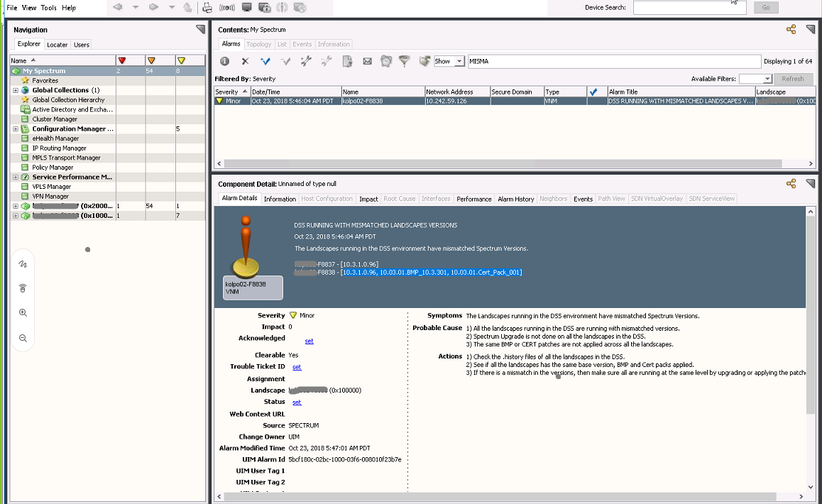Open the Show dropdown
The width and height of the screenshot is (822, 504).
459,62
